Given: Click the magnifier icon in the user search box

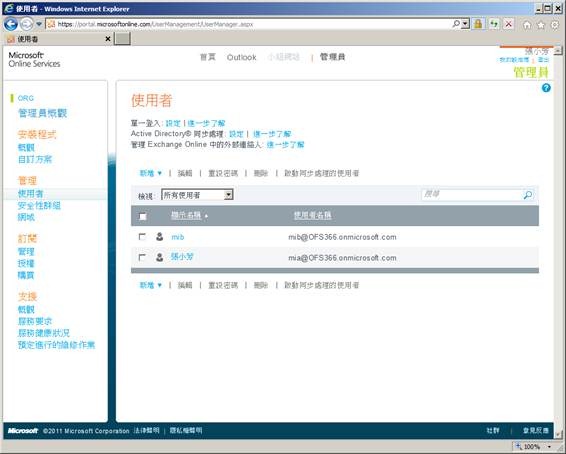Looking at the screenshot, I should click(527, 195).
